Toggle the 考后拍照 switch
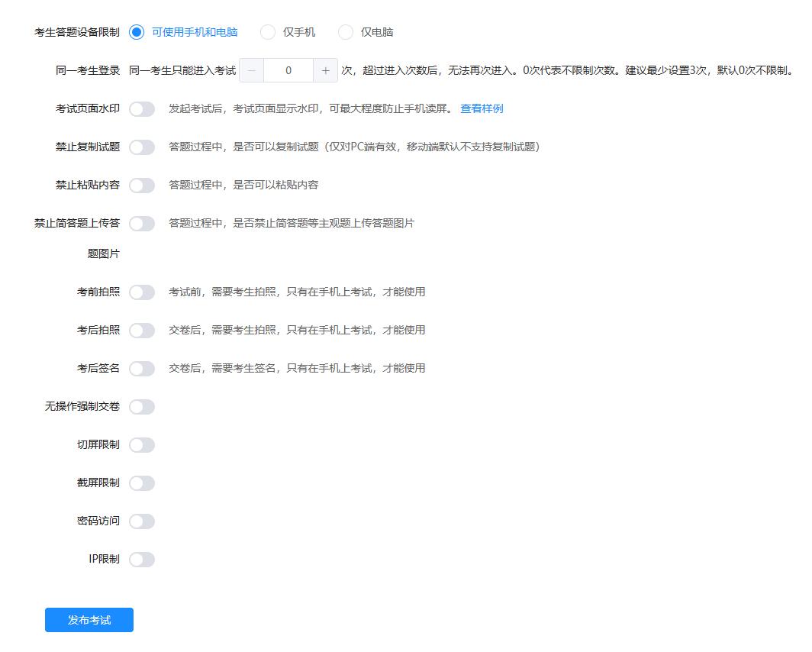Viewport: 812px width, 652px height. coord(142,331)
